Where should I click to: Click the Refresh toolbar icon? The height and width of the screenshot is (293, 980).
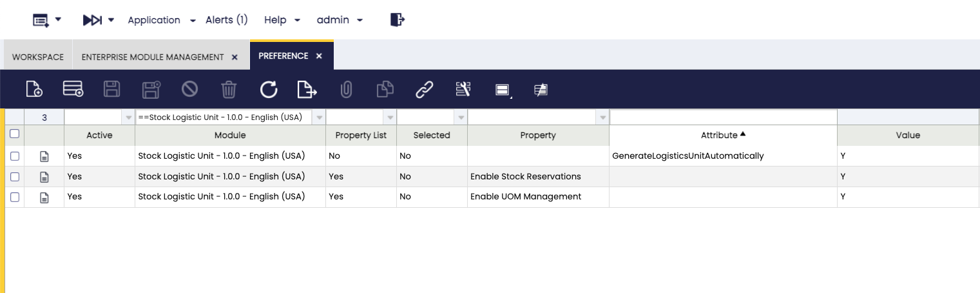pyautogui.click(x=269, y=90)
